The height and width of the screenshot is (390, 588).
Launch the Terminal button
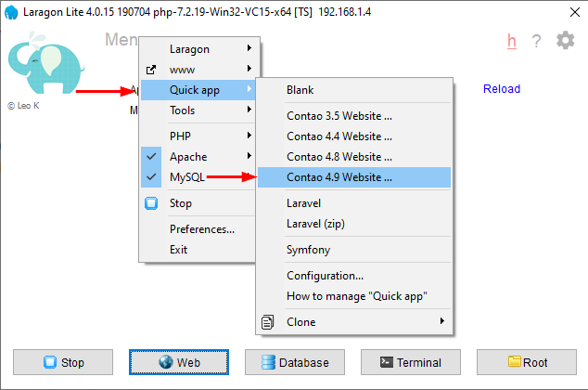(411, 362)
